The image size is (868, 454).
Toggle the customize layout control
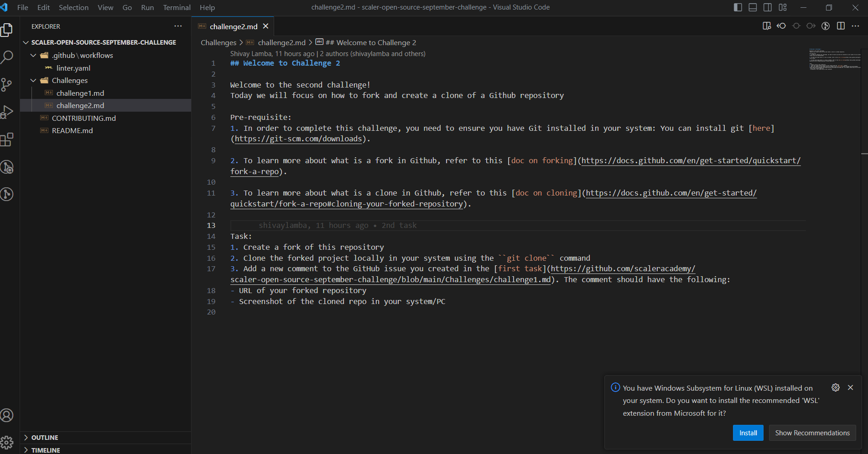point(783,7)
